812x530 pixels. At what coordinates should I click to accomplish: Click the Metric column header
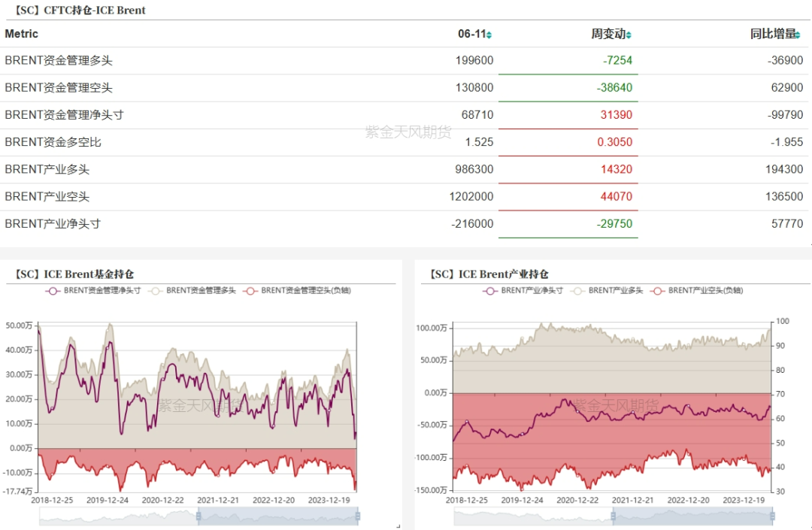coord(21,34)
